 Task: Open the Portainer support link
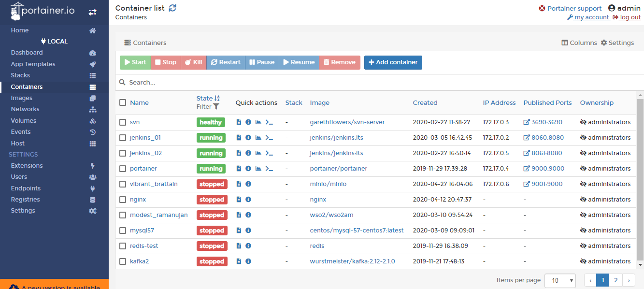pyautogui.click(x=570, y=8)
